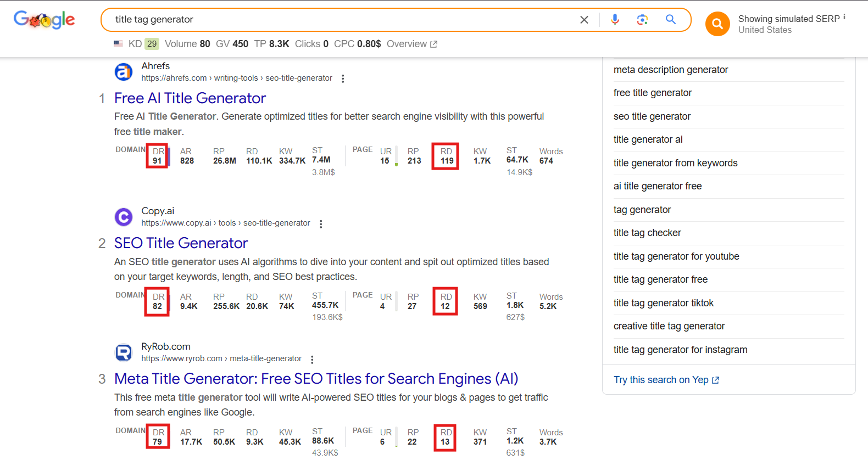Viewport: 868px width, 471px height.
Task: Open more options for RyRob result
Action: tap(312, 360)
